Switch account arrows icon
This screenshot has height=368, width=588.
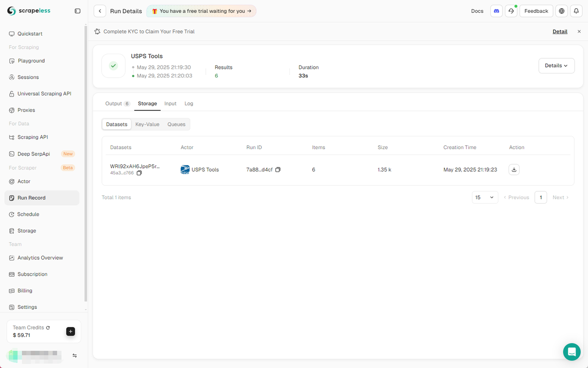pos(74,356)
